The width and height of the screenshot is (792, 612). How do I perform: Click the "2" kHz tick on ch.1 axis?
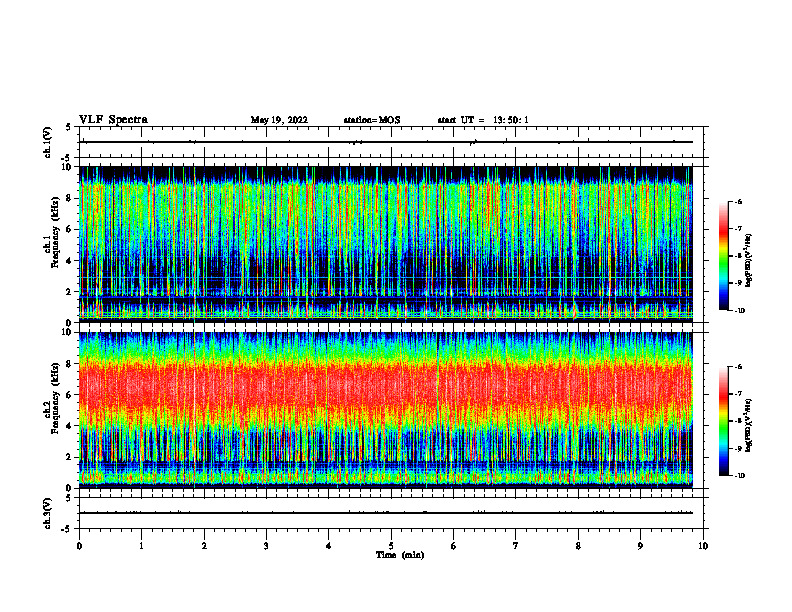click(x=70, y=292)
